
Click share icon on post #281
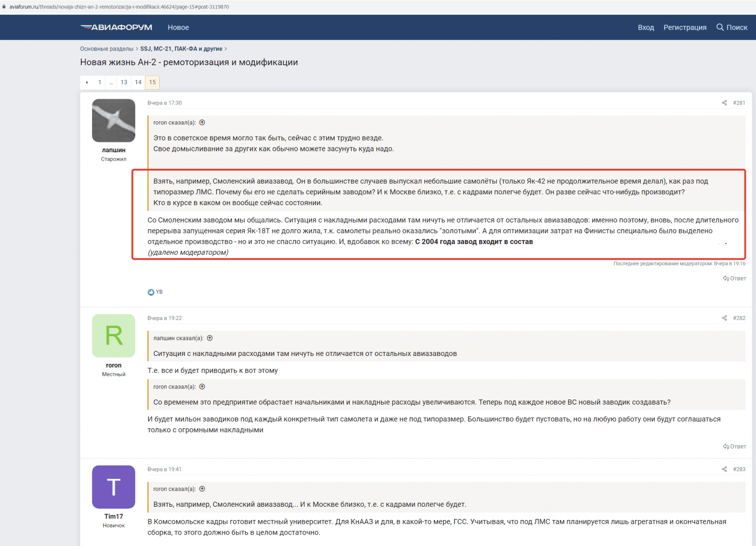(724, 103)
